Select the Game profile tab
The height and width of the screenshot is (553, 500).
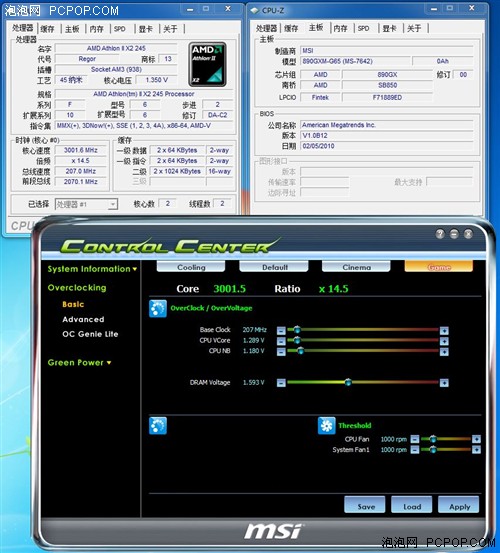439,267
